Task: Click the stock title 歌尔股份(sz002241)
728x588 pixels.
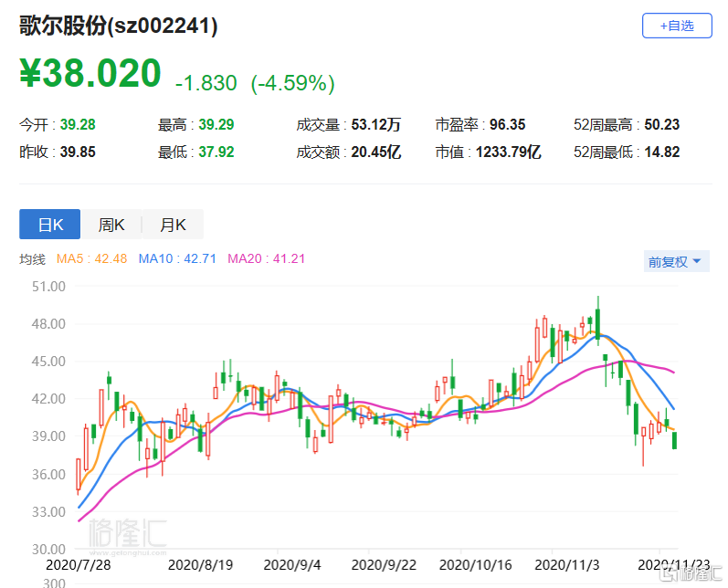Action: tap(119, 26)
